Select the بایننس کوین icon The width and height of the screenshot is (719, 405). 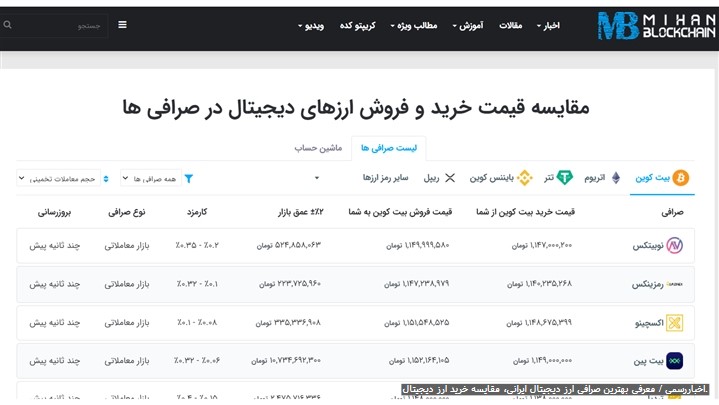click(525, 178)
